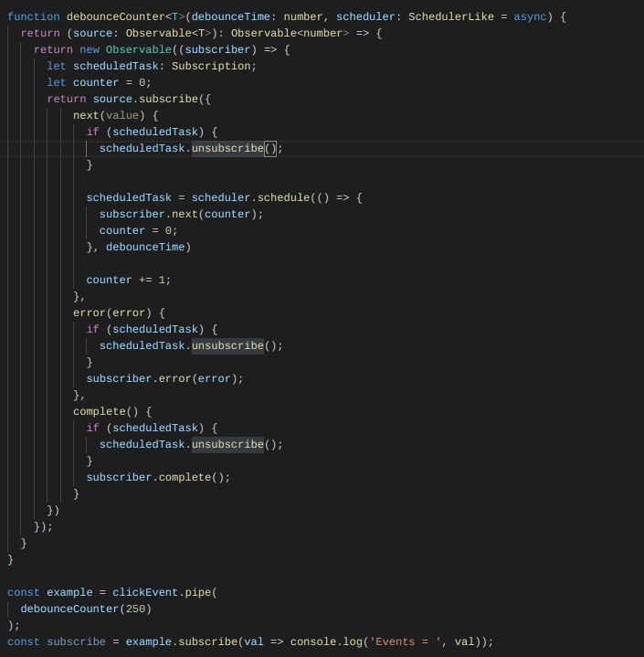Click the 'debounceCounter(250)' call
Image resolution: width=644 pixels, height=657 pixels.
86,609
